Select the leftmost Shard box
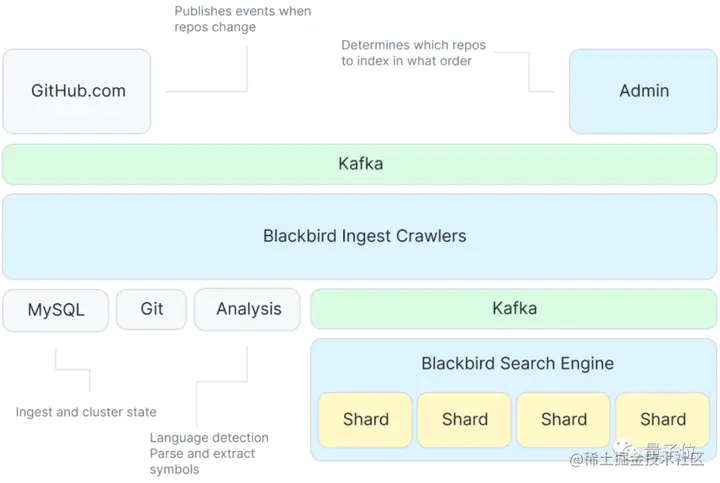The width and height of the screenshot is (720, 483). [x=366, y=419]
